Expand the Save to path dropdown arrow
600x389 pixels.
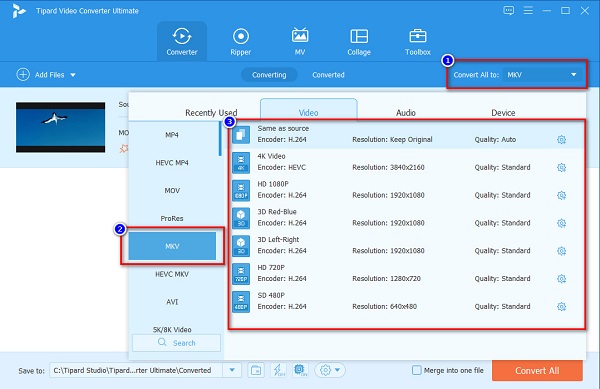(x=232, y=370)
